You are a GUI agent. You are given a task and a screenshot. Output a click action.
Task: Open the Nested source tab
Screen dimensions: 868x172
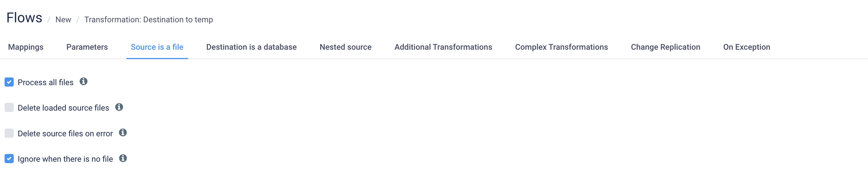[345, 47]
